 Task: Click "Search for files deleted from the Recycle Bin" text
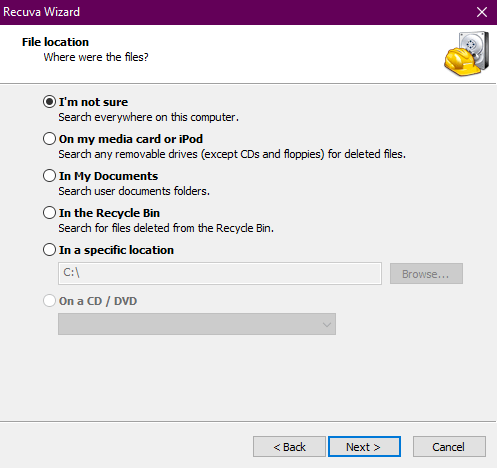pyautogui.click(x=166, y=228)
